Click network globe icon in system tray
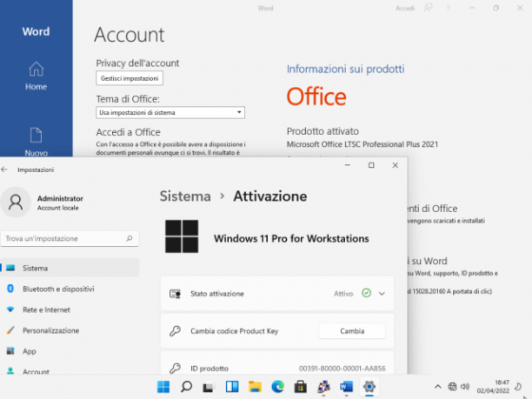This screenshot has height=399, width=532. 452,387
